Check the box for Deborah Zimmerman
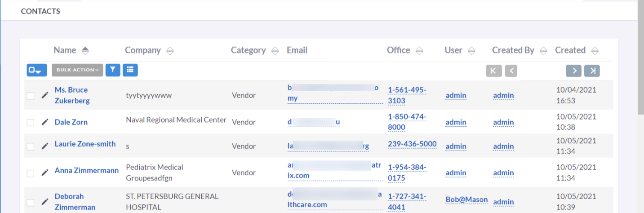Image resolution: width=644 pixels, height=213 pixels. click(x=31, y=202)
